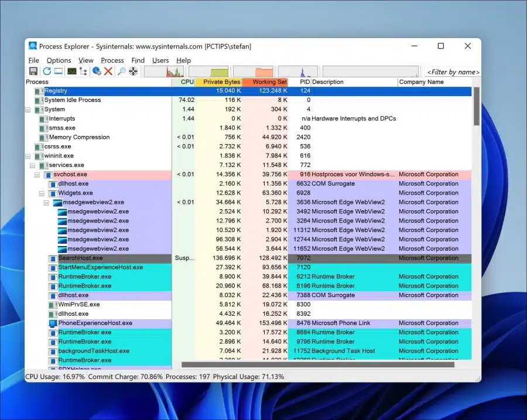
Task: Sort by the Description column header
Action: click(x=354, y=81)
